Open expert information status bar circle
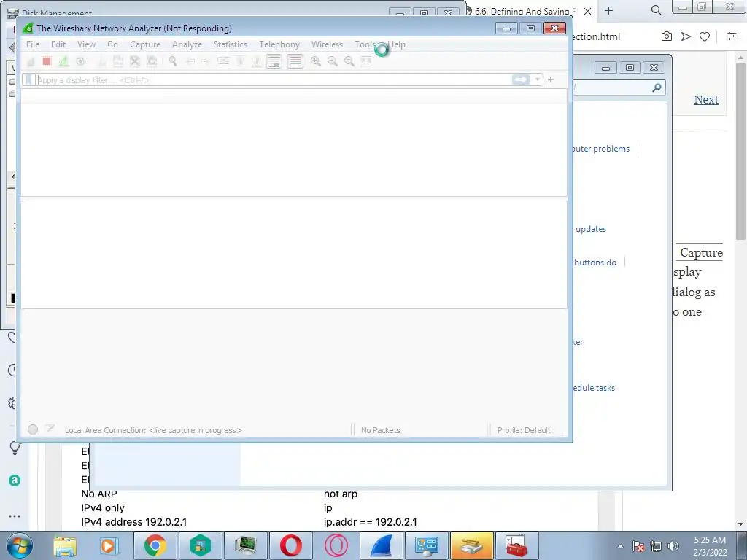 click(33, 429)
